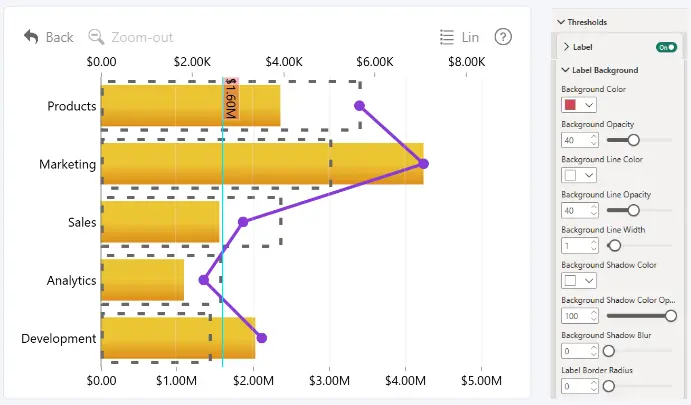Click the Background Opacity slider handle
The width and height of the screenshot is (691, 405).
634,140
